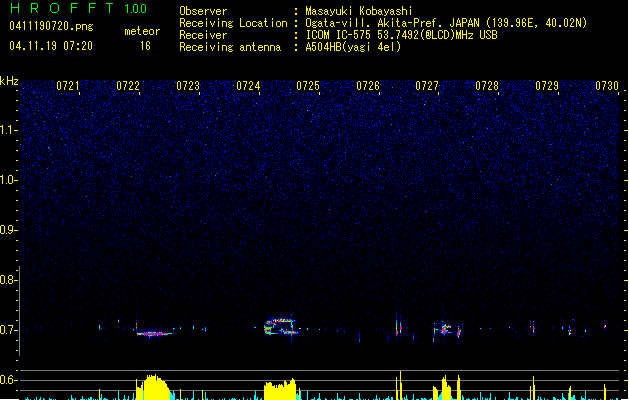This screenshot has width=629, height=400.
Task: Click the Receiving antenna field label
Action: pos(230,47)
